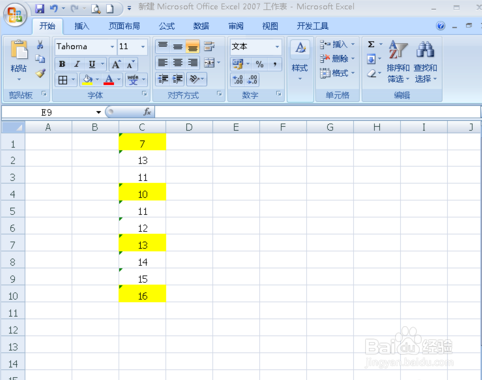
Task: Decrease indent
Action: click(163, 79)
